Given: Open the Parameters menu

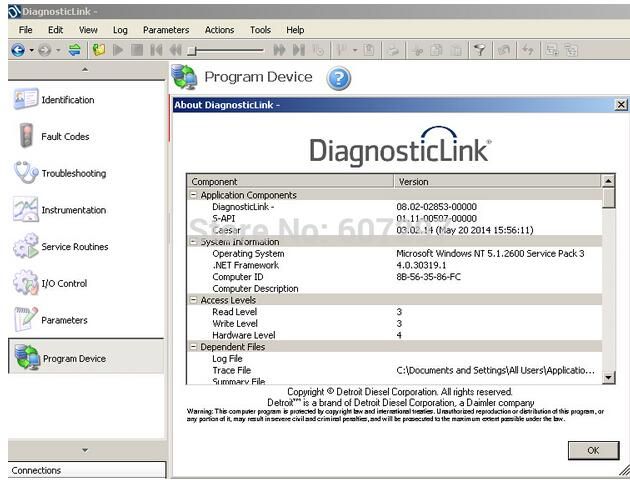Looking at the screenshot, I should coord(165,30).
